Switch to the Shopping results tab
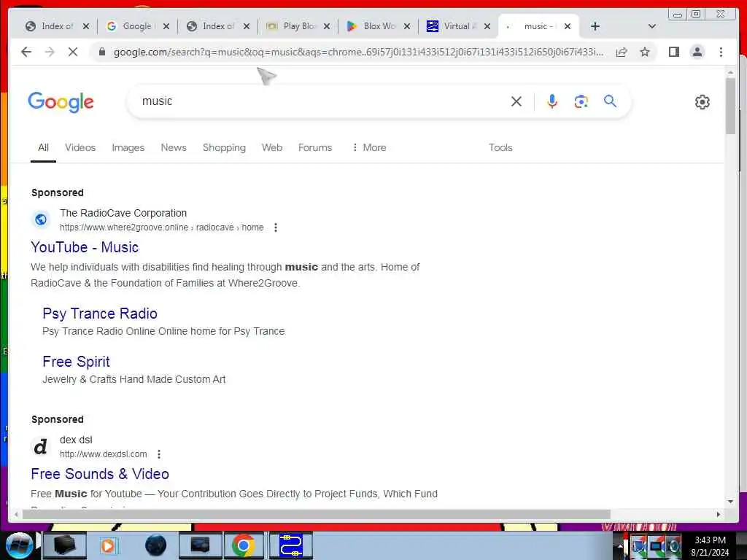The width and height of the screenshot is (747, 560). [224, 147]
